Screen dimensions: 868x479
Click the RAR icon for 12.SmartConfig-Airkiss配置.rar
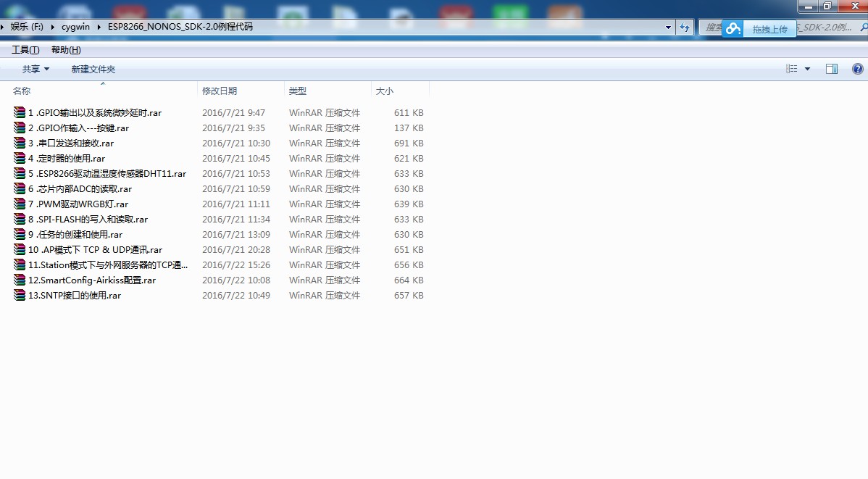(20, 280)
